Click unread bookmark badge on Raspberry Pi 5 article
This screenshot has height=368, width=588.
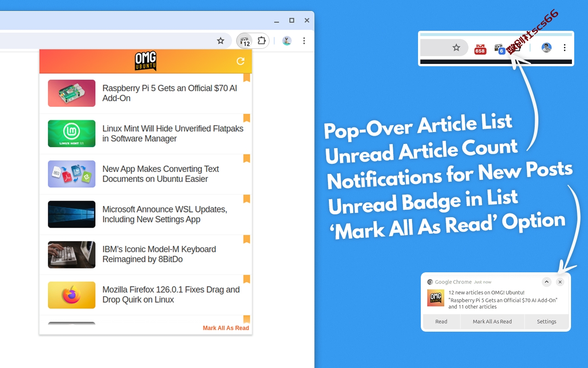[247, 78]
